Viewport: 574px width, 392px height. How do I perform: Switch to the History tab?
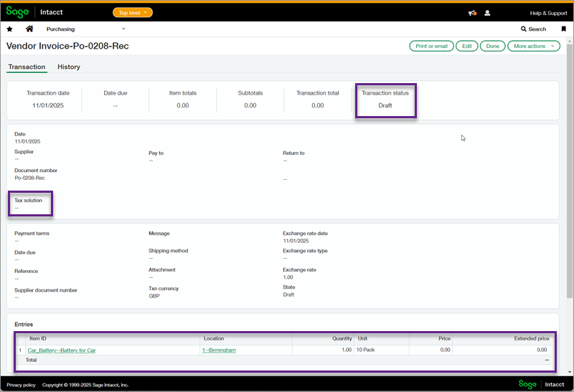69,67
